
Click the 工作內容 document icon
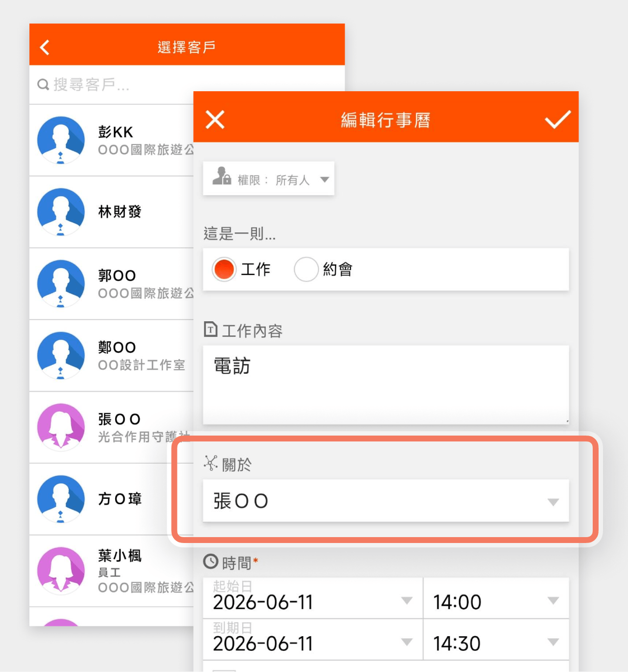pos(210,329)
